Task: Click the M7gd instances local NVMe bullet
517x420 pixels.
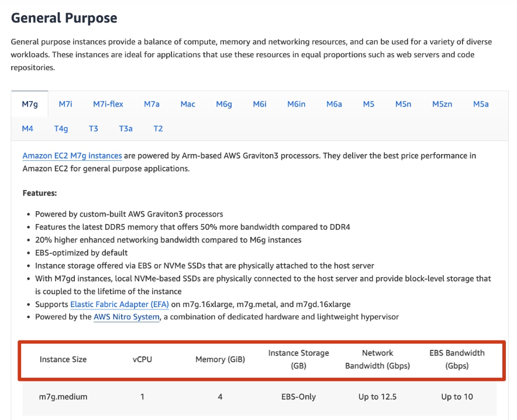Action: point(263,285)
